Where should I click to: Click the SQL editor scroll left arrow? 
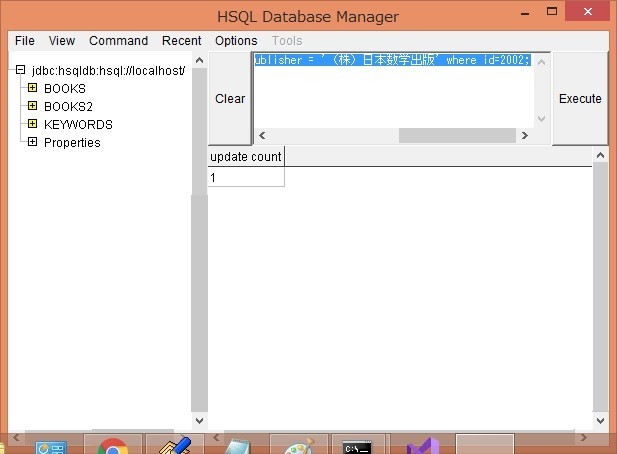coord(262,135)
